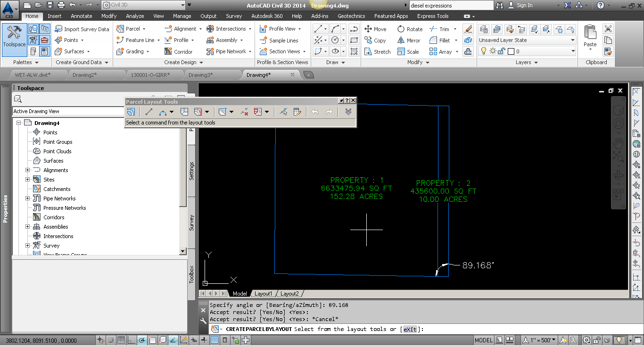
Task: Select the Add Fixed Line tool in Parcel Layout Tools
Action: [149, 112]
